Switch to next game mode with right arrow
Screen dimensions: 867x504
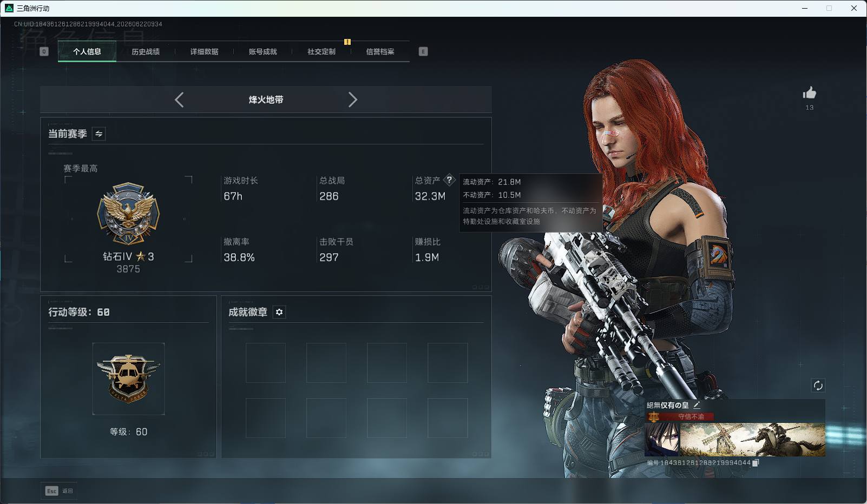tap(353, 100)
